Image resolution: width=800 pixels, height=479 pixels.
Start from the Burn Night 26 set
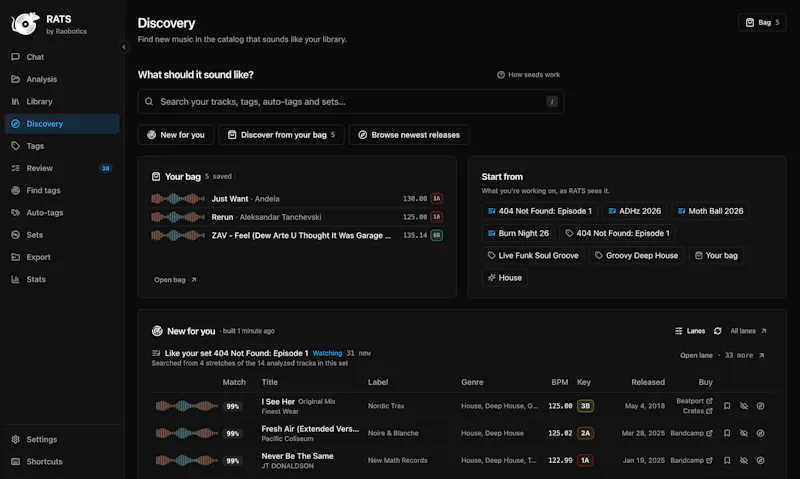tap(518, 233)
